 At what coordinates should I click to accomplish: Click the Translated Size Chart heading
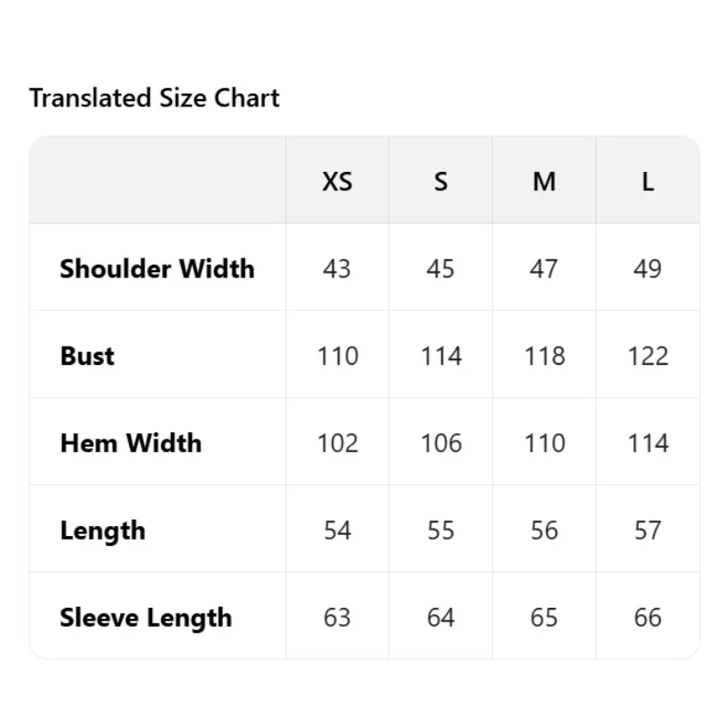(154, 98)
